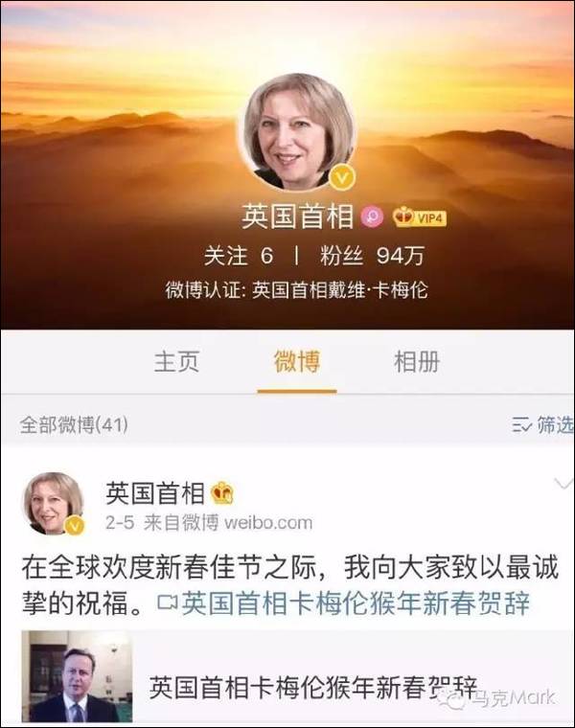Select the 微博 tab
Viewport: 575px width, 728px height.
pos(297,361)
